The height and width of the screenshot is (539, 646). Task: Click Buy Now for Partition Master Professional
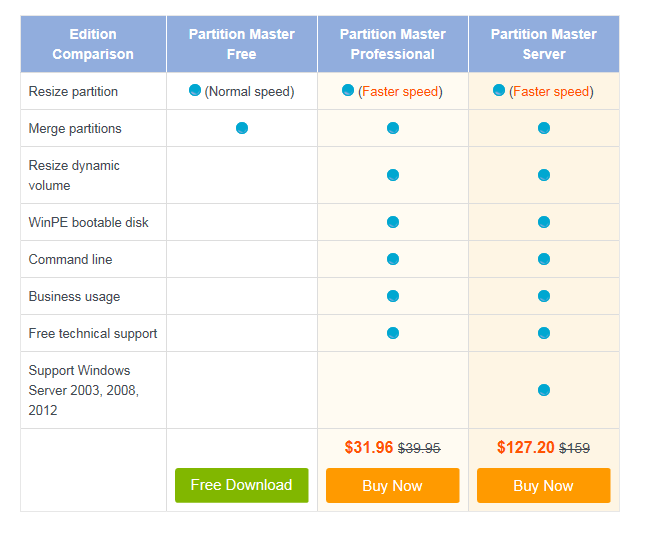(x=392, y=485)
